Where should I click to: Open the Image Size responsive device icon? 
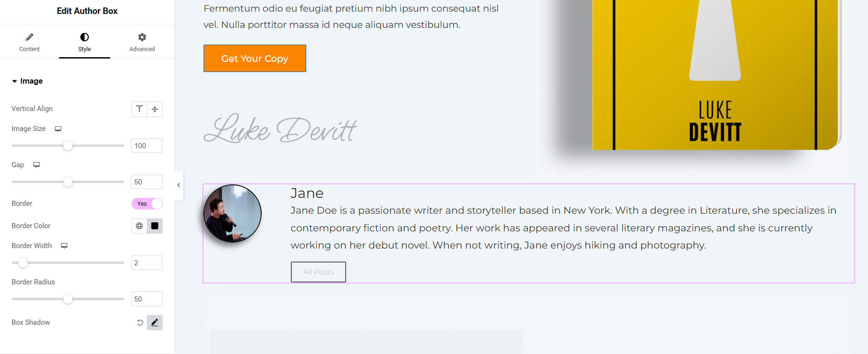[x=58, y=129]
